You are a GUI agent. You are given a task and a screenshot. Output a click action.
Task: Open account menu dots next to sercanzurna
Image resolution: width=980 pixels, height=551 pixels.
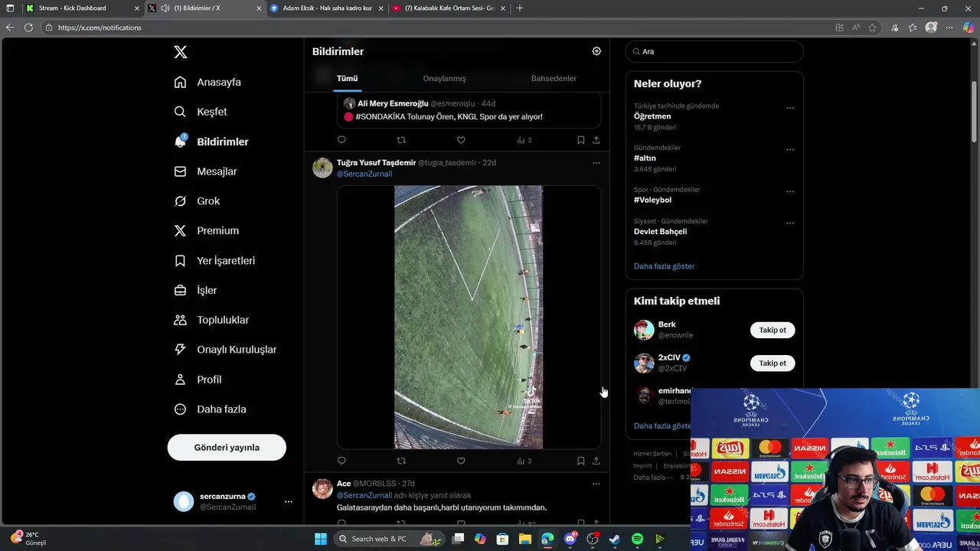(x=289, y=502)
